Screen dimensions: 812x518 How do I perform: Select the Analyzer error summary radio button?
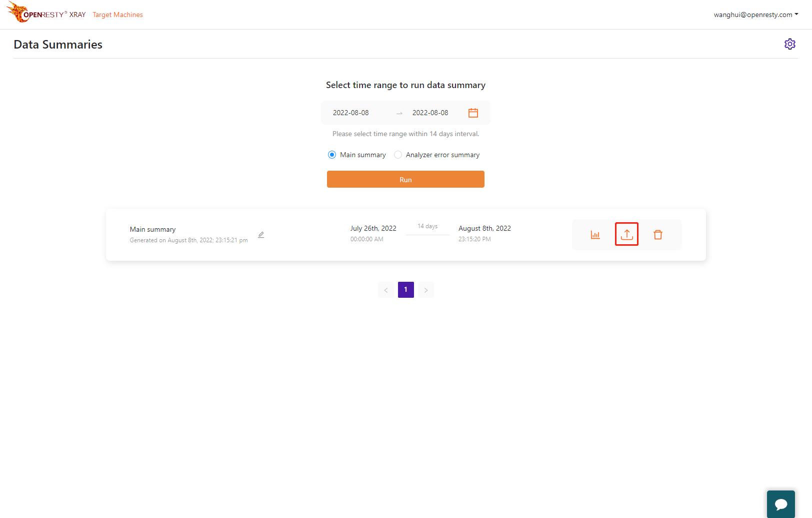[x=398, y=155]
